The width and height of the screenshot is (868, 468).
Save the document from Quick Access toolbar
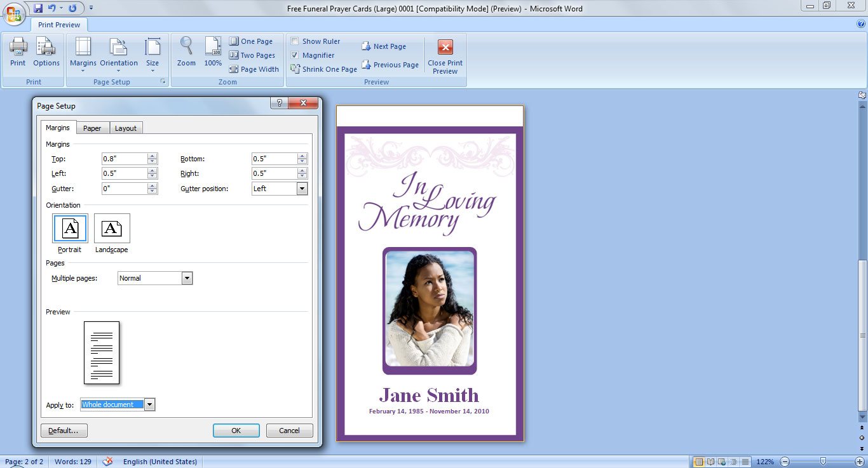[38, 8]
